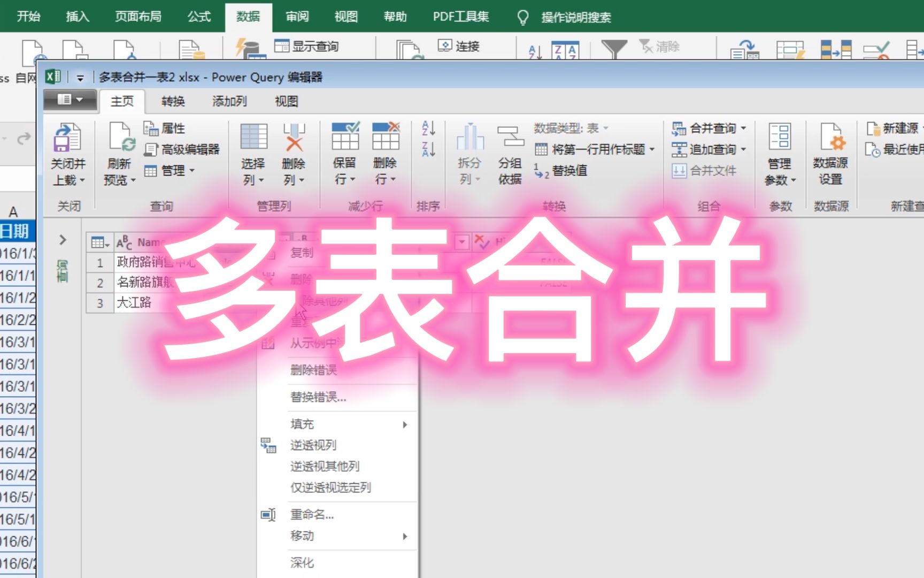Click row 3 cell 大江路

[134, 302]
